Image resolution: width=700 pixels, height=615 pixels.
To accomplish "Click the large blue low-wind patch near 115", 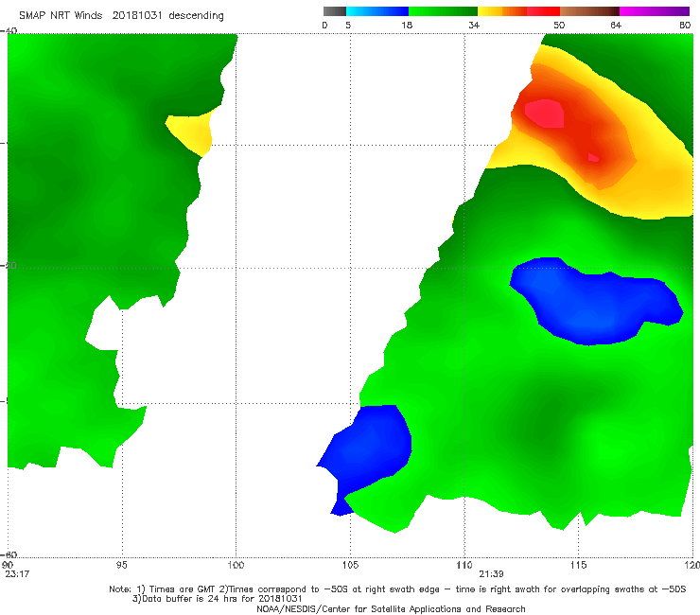I will click(596, 302).
